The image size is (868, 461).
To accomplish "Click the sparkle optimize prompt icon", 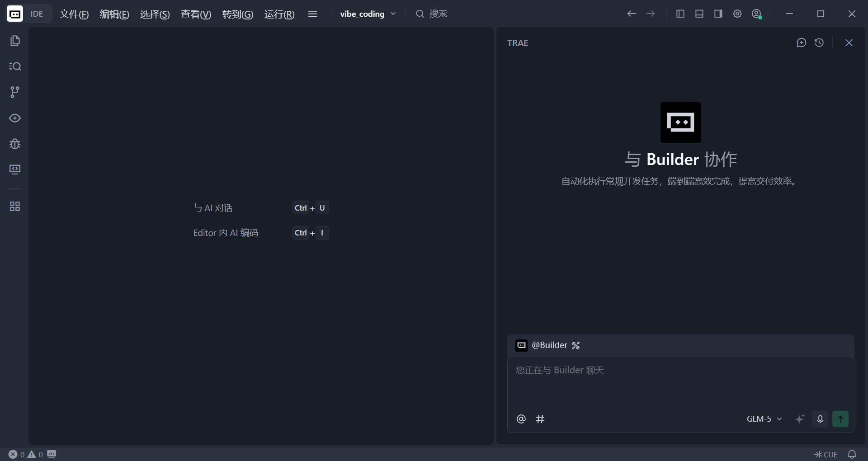I will (x=800, y=419).
